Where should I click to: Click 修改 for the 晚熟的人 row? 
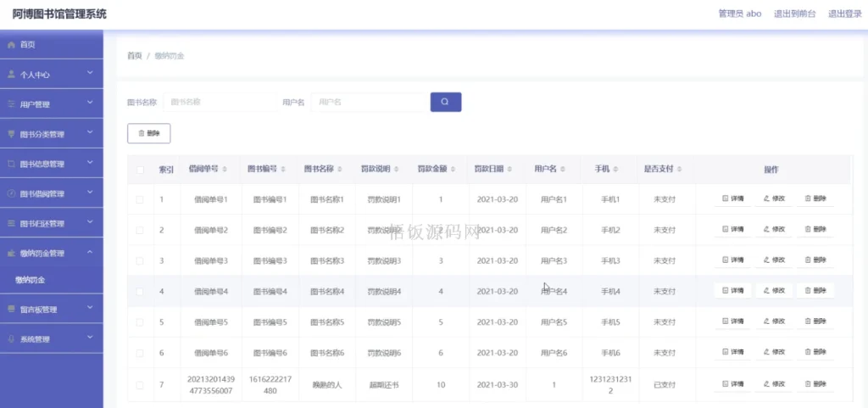pyautogui.click(x=774, y=384)
